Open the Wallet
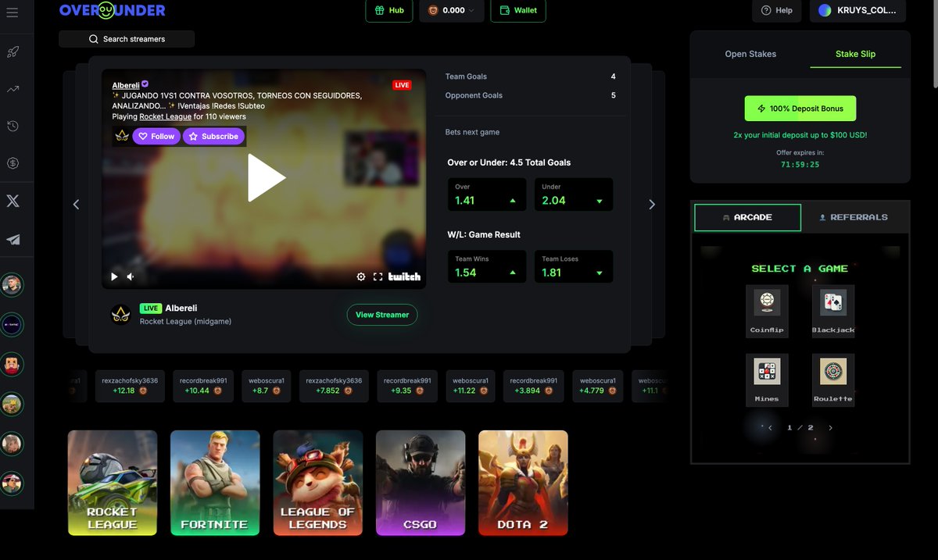 pos(518,10)
